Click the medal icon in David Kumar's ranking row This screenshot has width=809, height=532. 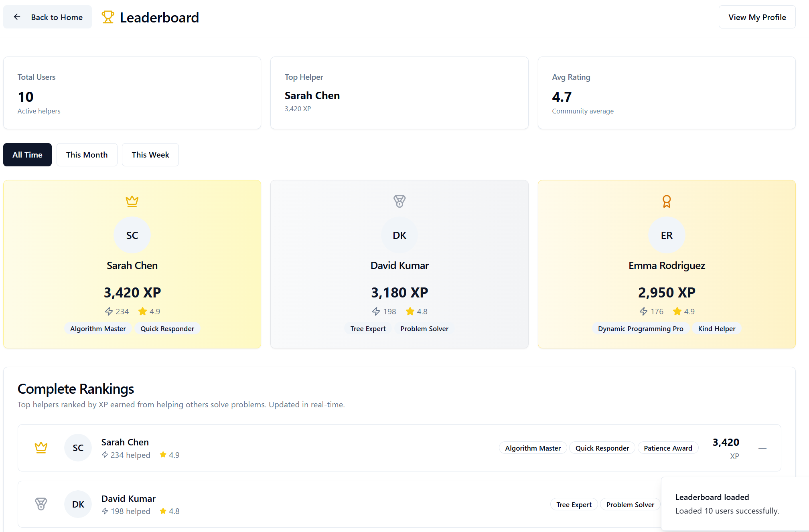point(41,504)
